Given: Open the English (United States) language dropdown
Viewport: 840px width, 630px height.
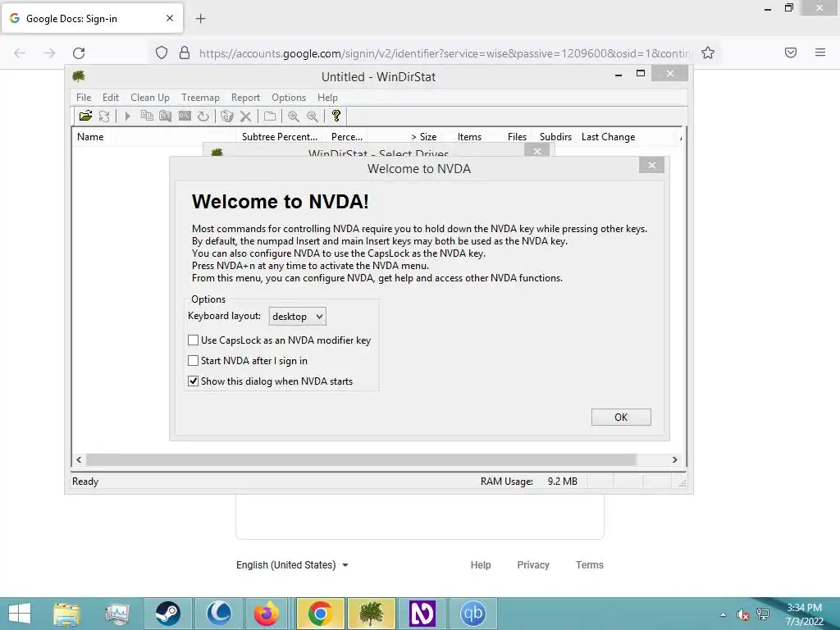Looking at the screenshot, I should pos(292,564).
